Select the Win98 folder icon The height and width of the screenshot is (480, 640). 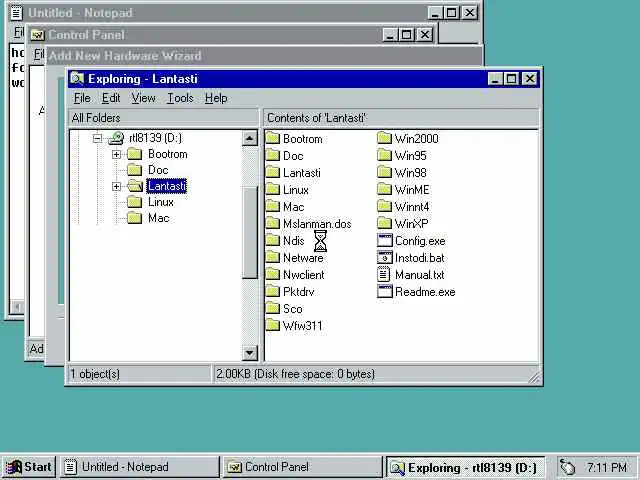point(384,173)
